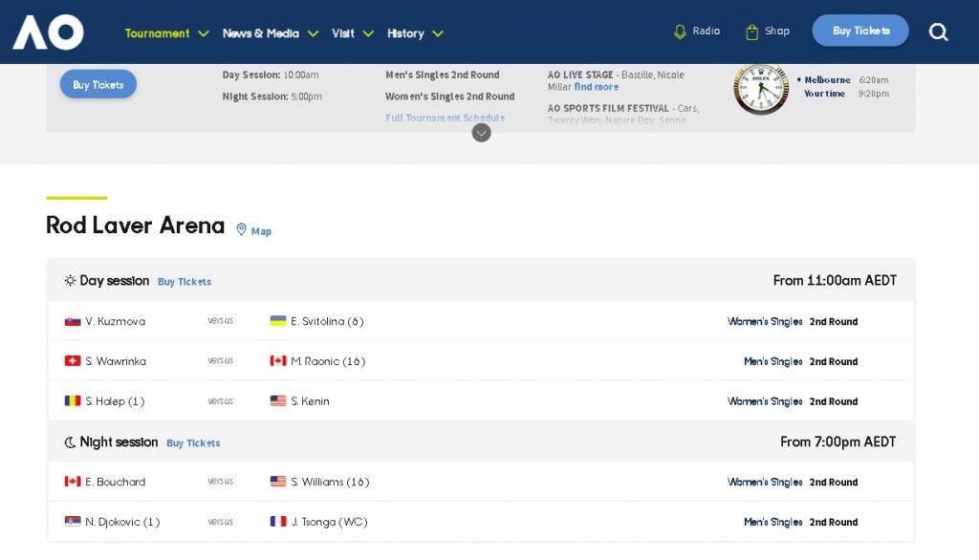Open the Map link for Rod Laver Arena
Image resolution: width=979 pixels, height=560 pixels.
coord(261,231)
